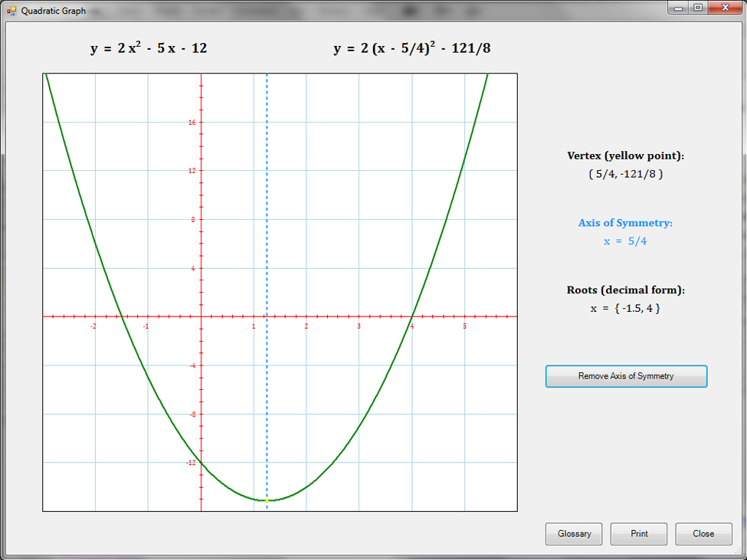Screen dimensions: 747x560
Task: Click the roots value x = { -1.5, 4 }
Action: tap(625, 308)
